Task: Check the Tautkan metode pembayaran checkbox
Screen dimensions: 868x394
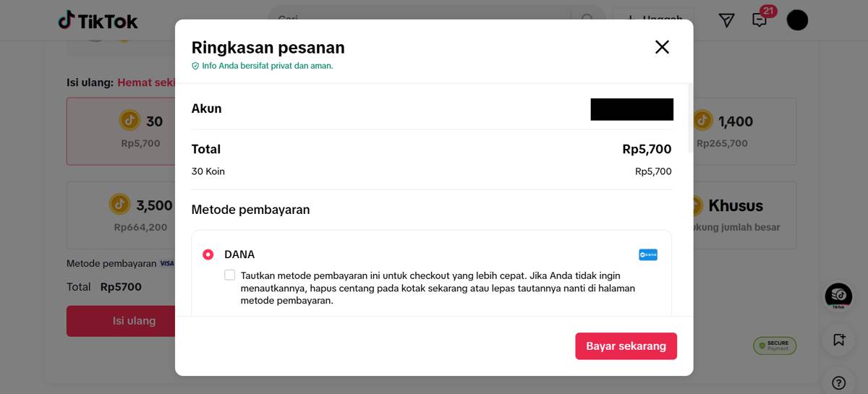Action: coord(230,275)
